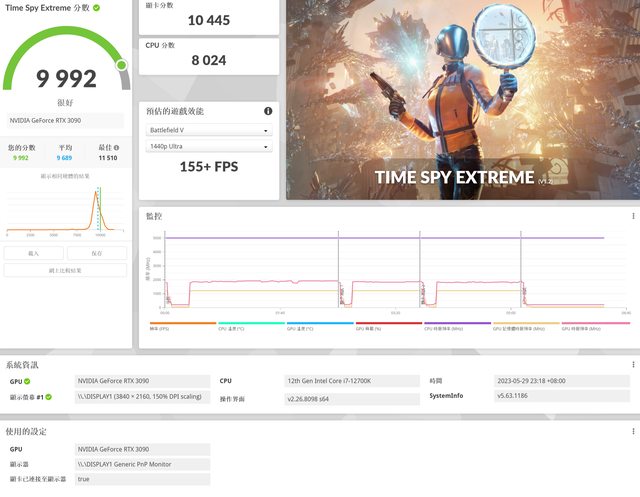Click the green knob on the score gauge
The height and width of the screenshot is (497, 640).
pos(122,66)
